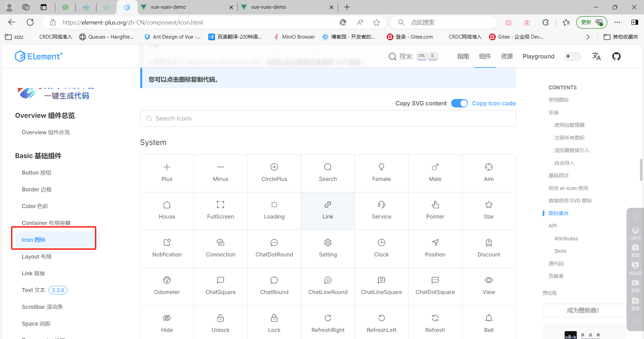
Task: Open the browser extensions puzzle icon
Action: coord(545,22)
